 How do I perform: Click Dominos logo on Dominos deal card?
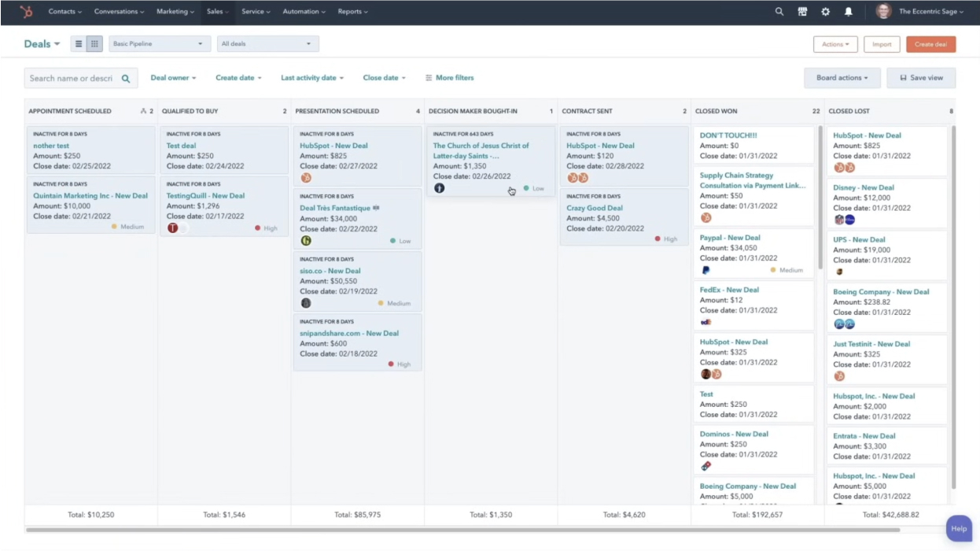(706, 466)
